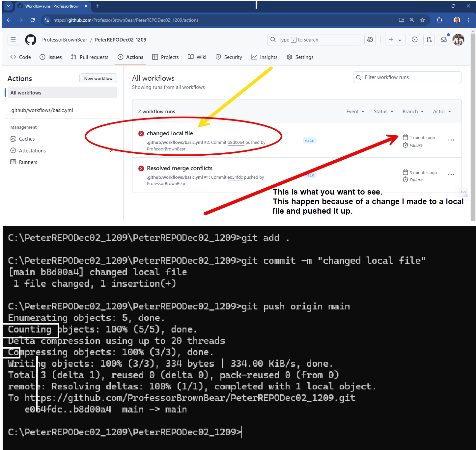Open the Copilot chat icon
Screen dimensions: 476x450
pos(370,40)
